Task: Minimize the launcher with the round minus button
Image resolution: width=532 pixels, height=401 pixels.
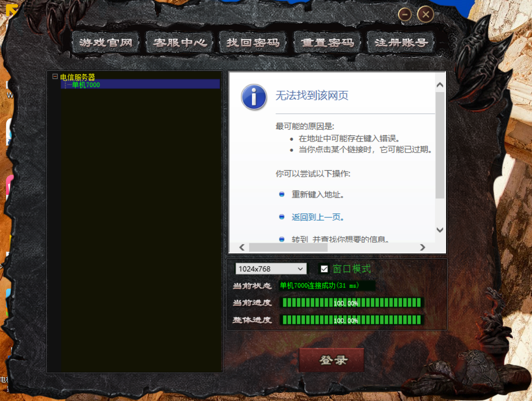Action: [x=405, y=15]
